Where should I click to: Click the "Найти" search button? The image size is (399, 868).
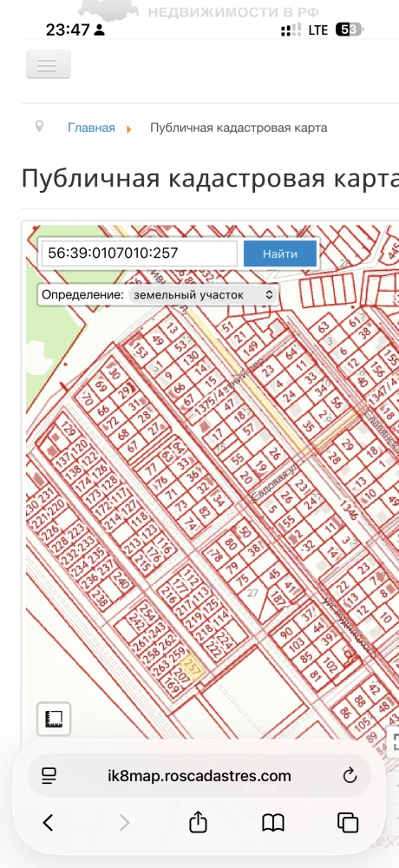tap(280, 254)
